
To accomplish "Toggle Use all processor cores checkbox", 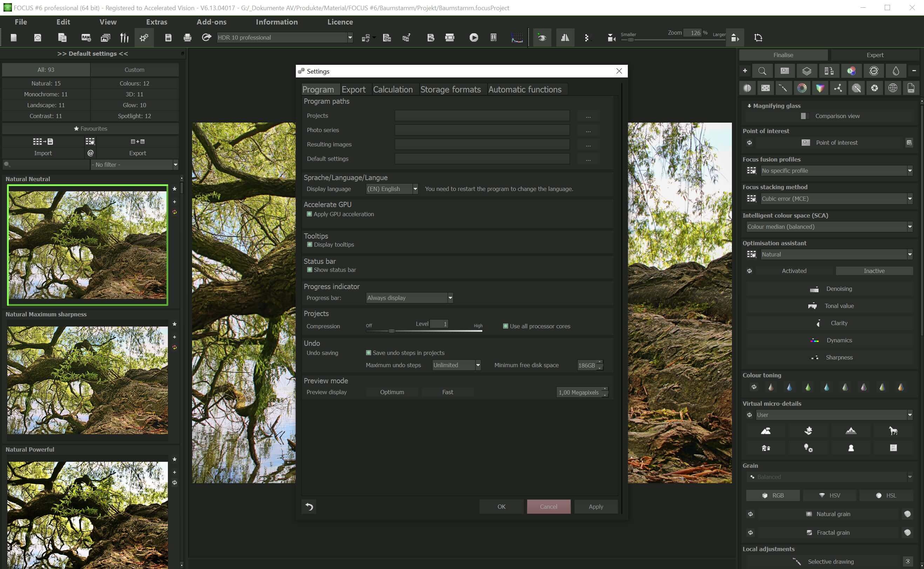I will tap(505, 326).
